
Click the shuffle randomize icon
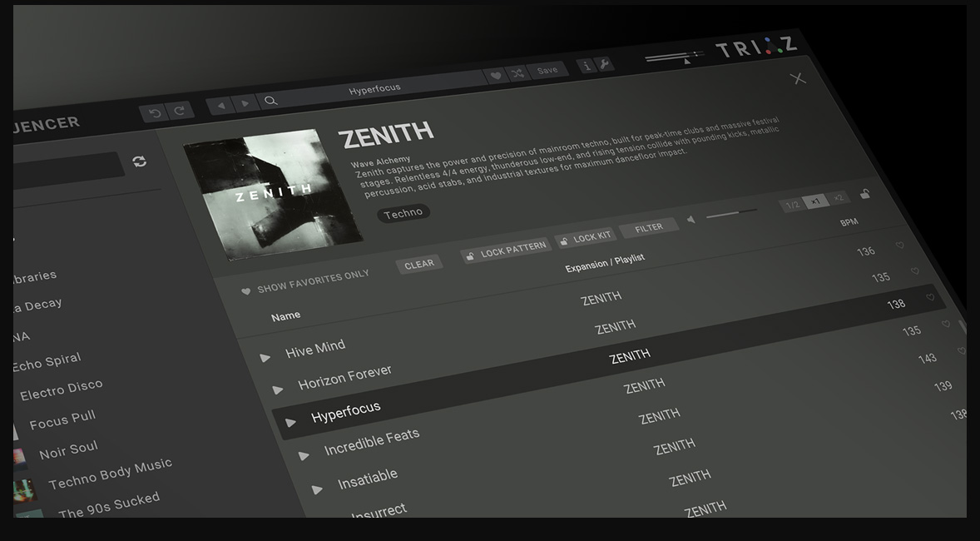click(x=517, y=73)
